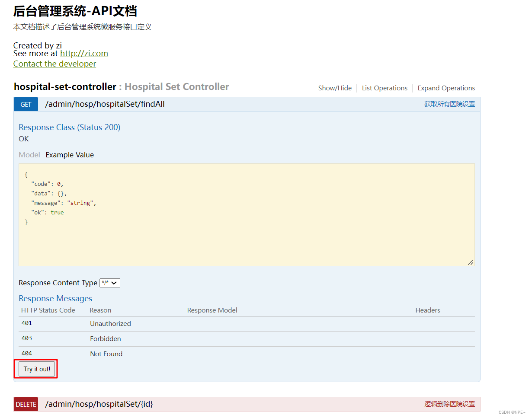Viewport: 532px width, 418px height.
Task: Select the 404 status code cell
Action: coord(27,354)
